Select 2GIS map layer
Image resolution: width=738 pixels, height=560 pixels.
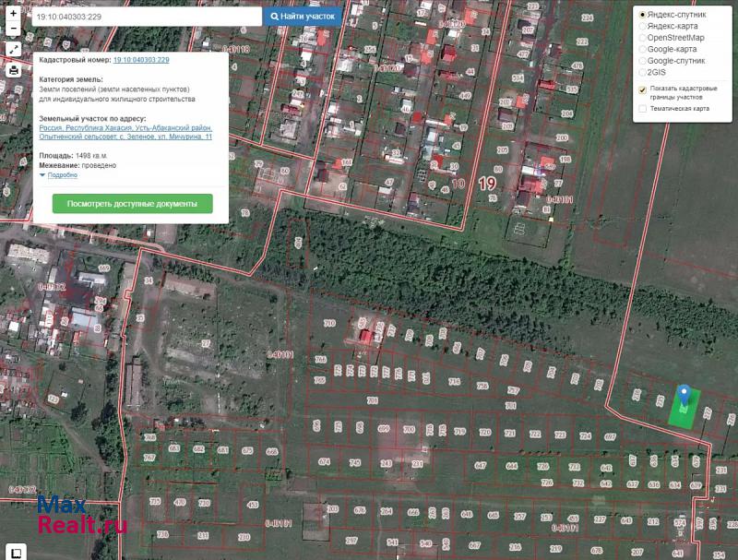pos(643,72)
